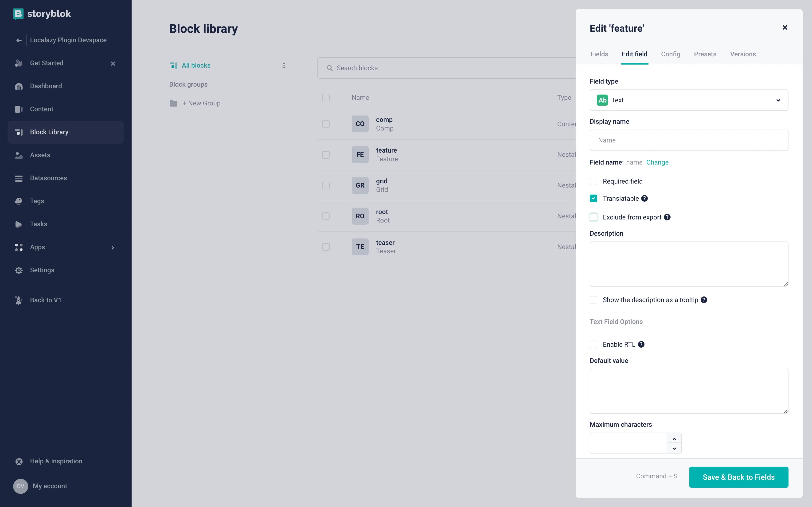Click the Datasources sidebar icon
This screenshot has height=507, width=812.
(19, 177)
